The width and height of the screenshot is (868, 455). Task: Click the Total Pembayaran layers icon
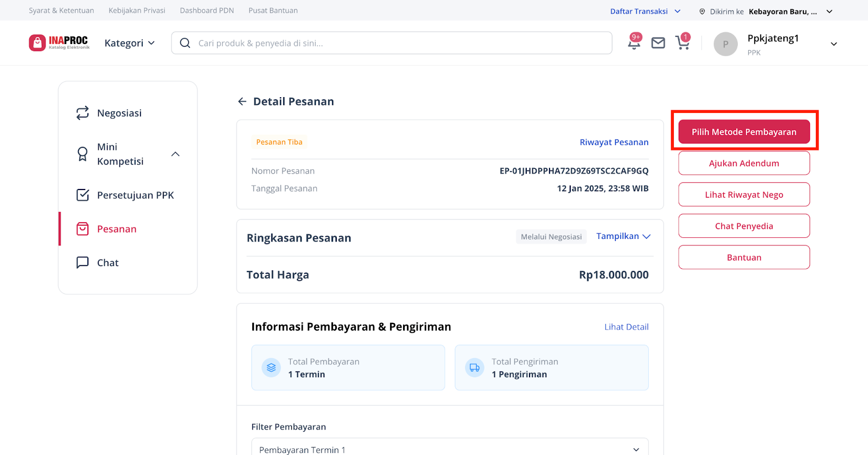(271, 368)
